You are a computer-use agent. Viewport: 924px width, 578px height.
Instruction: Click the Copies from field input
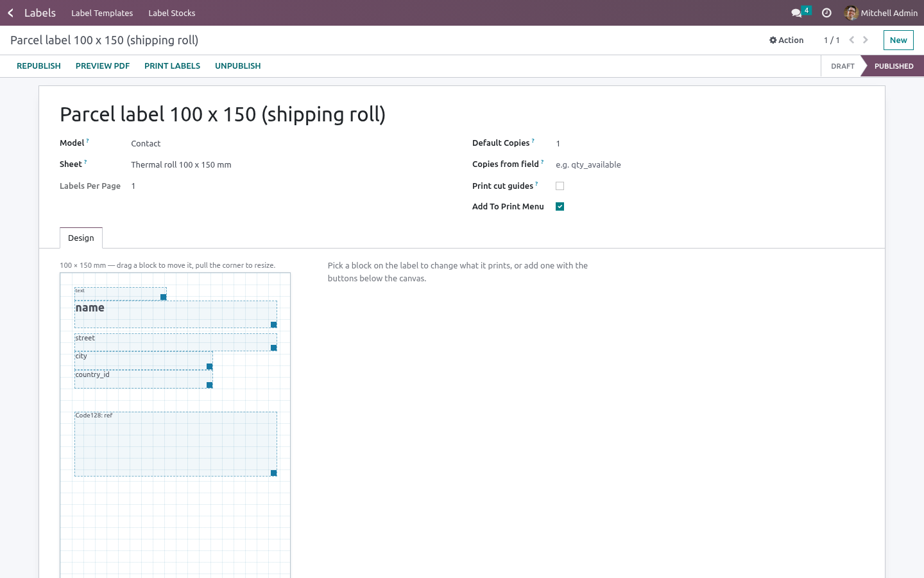point(709,164)
